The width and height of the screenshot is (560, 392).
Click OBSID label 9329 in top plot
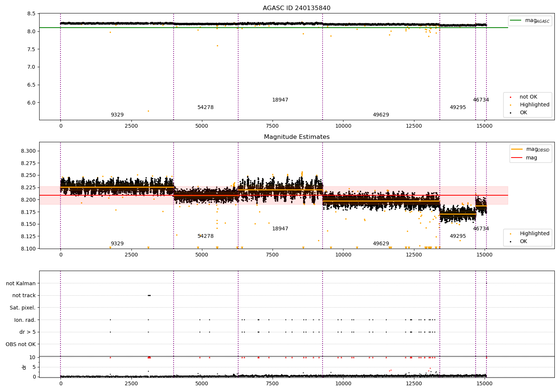coord(117,115)
